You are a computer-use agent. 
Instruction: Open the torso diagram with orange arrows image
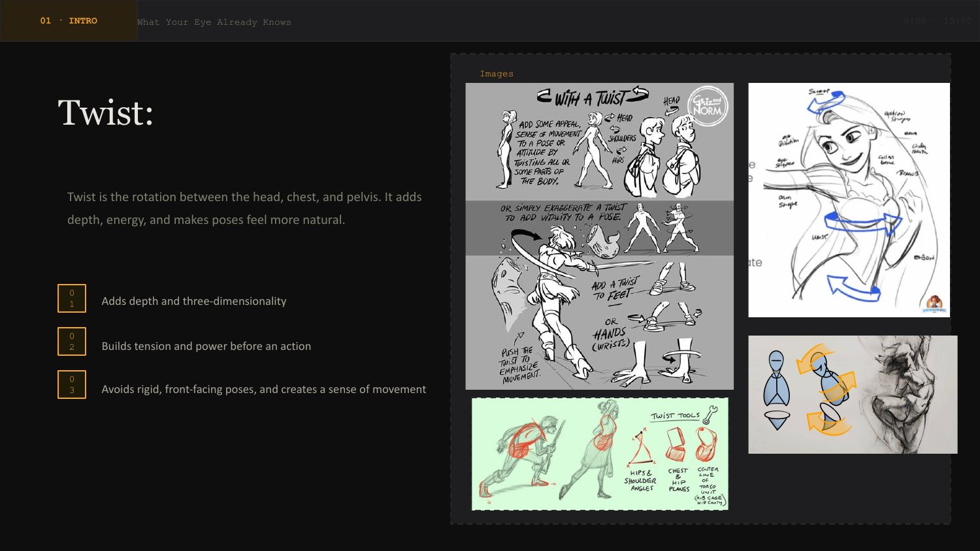point(853,394)
